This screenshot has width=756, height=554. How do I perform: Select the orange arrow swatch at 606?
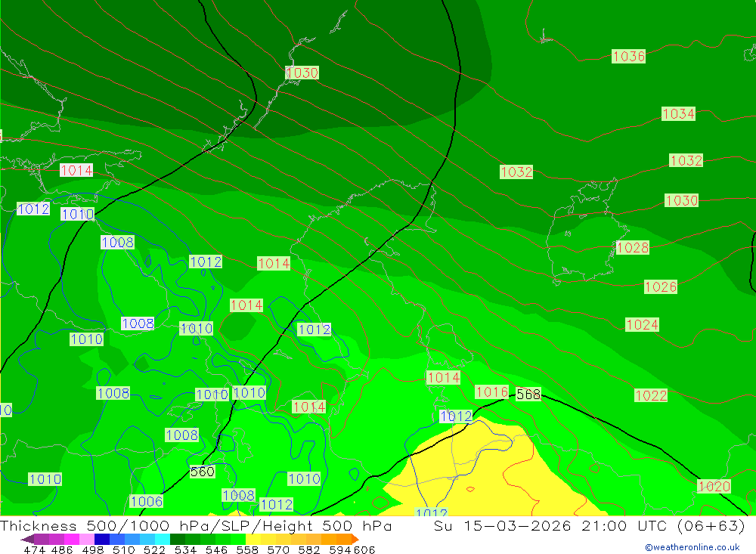tap(355, 539)
